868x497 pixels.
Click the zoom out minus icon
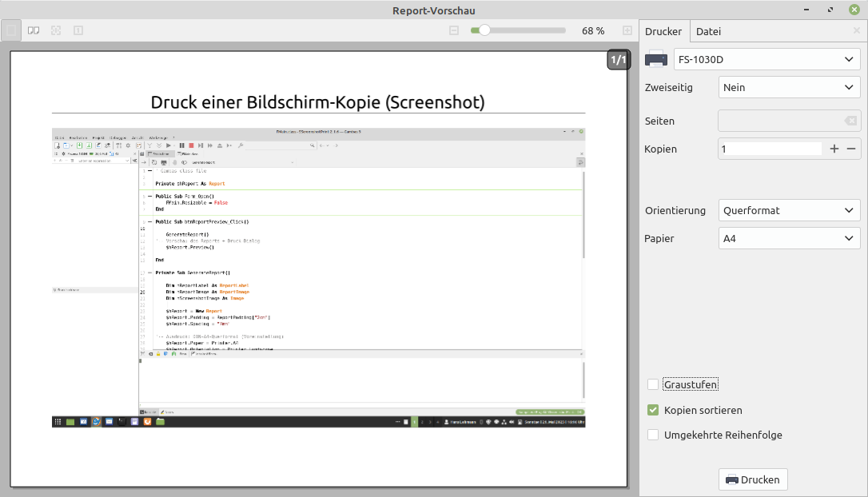pyautogui.click(x=454, y=30)
